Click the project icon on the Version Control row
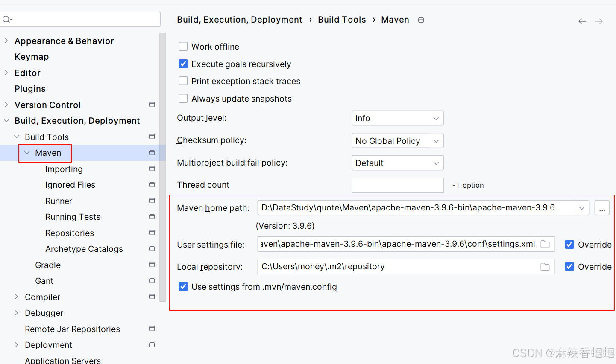Screen dimensions: 616x364 (x=152, y=105)
